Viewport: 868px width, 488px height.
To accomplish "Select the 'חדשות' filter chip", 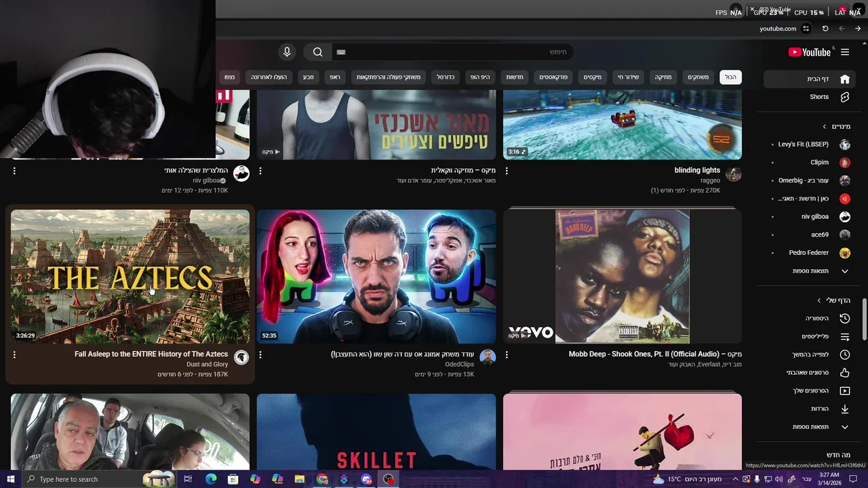I will pos(515,77).
